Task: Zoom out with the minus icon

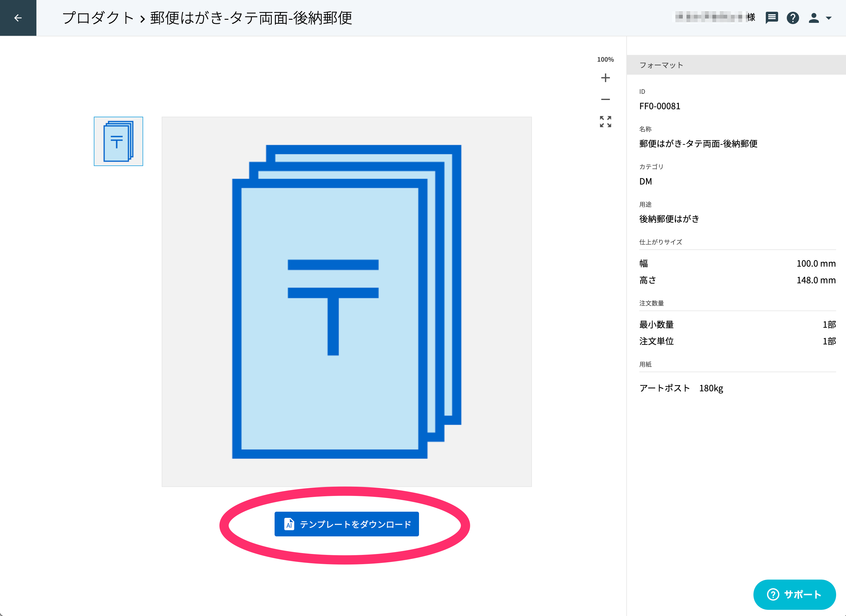Action: (605, 99)
